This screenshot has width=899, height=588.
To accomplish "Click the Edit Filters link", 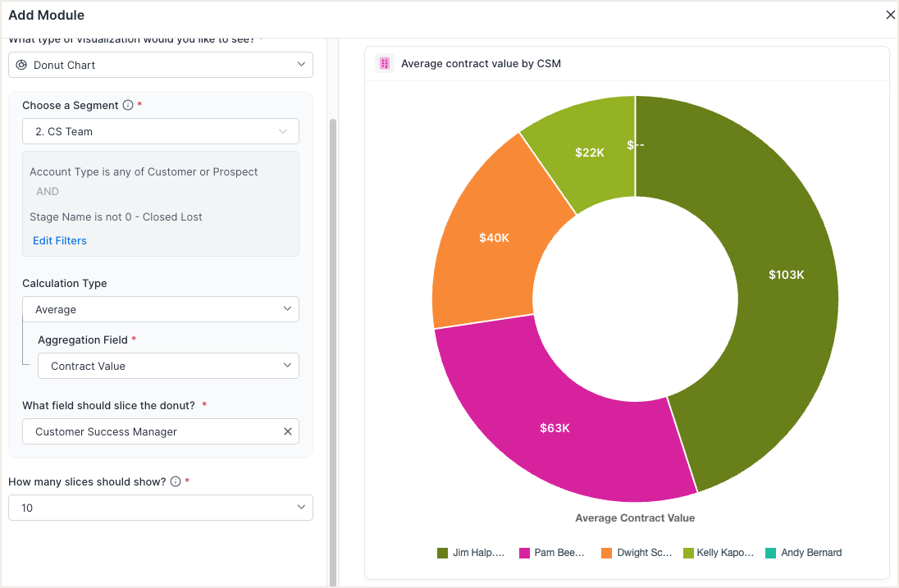I will (x=60, y=240).
